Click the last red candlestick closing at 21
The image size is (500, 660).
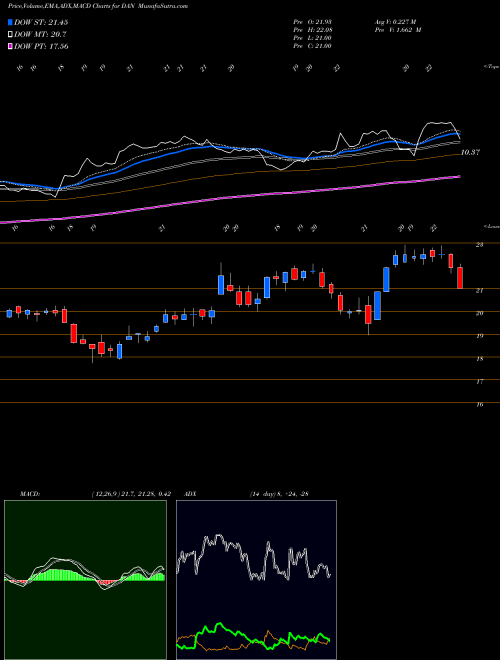(x=460, y=277)
